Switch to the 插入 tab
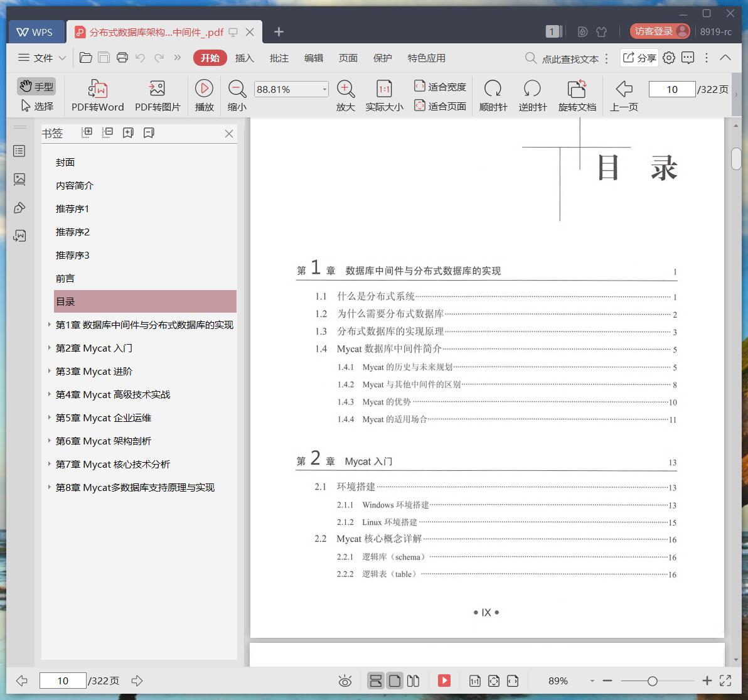 coord(244,58)
